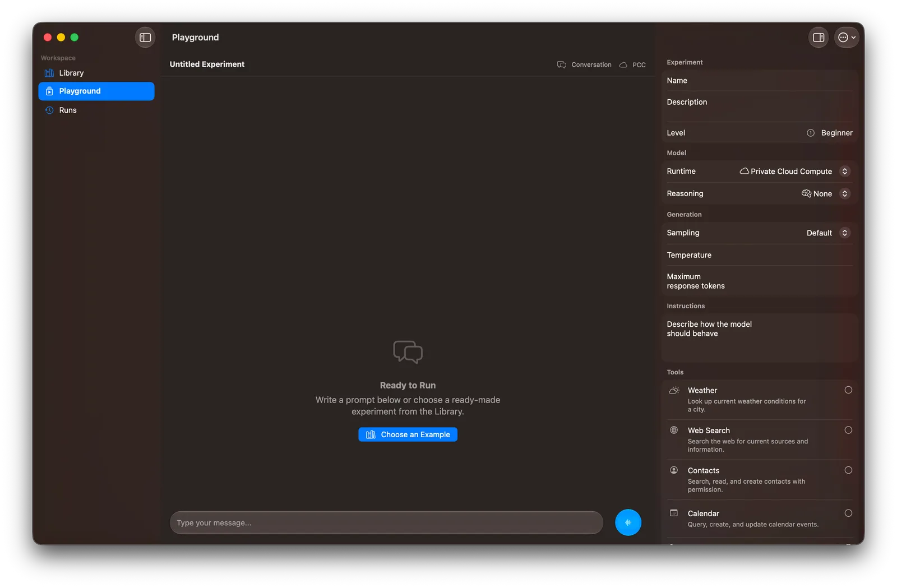Click the Conversation bubbles icon in header

click(x=561, y=64)
